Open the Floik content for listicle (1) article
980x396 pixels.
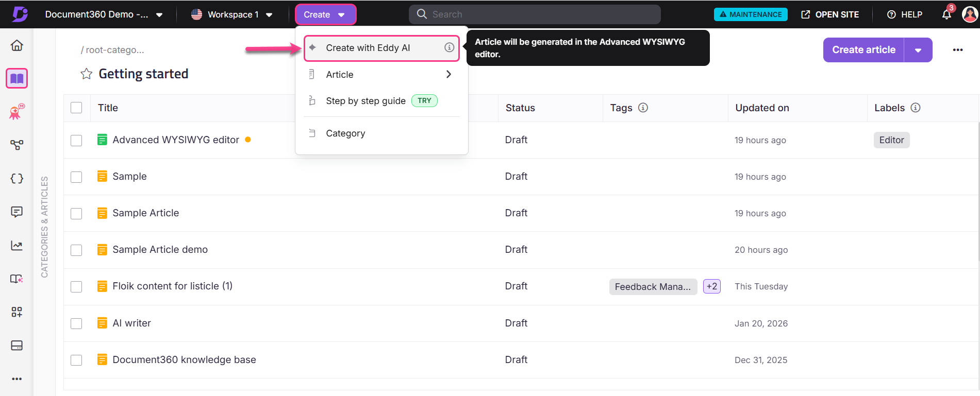(173, 286)
